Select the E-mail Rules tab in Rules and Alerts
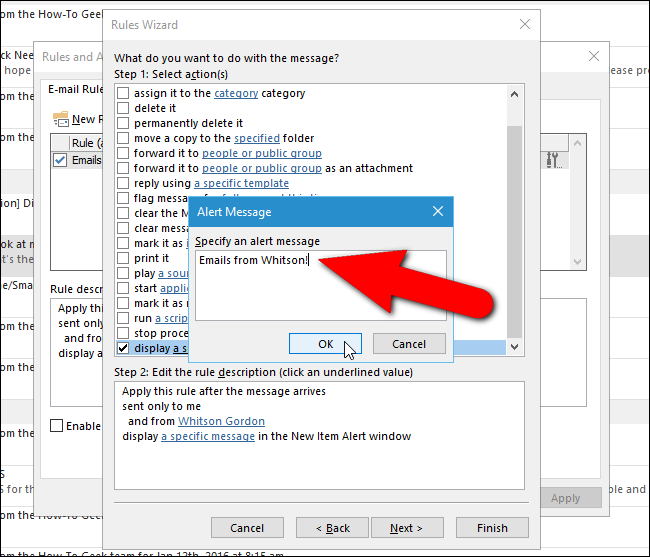The image size is (650, 557). [75, 89]
